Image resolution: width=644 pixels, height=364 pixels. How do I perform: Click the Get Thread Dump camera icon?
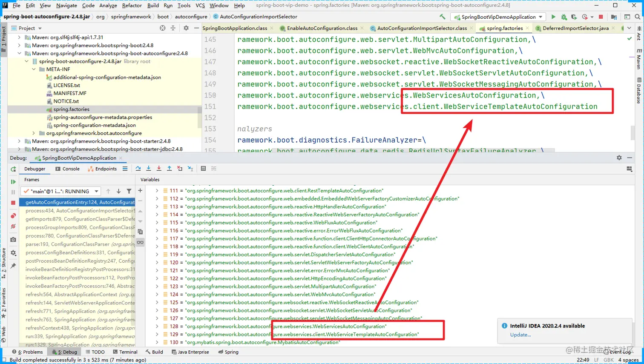(x=13, y=240)
